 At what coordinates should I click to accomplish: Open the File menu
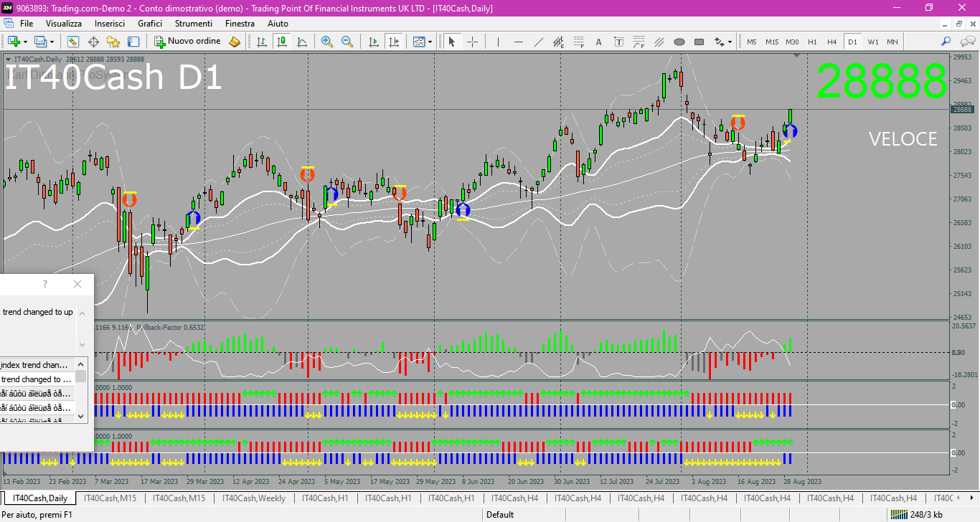click(27, 24)
